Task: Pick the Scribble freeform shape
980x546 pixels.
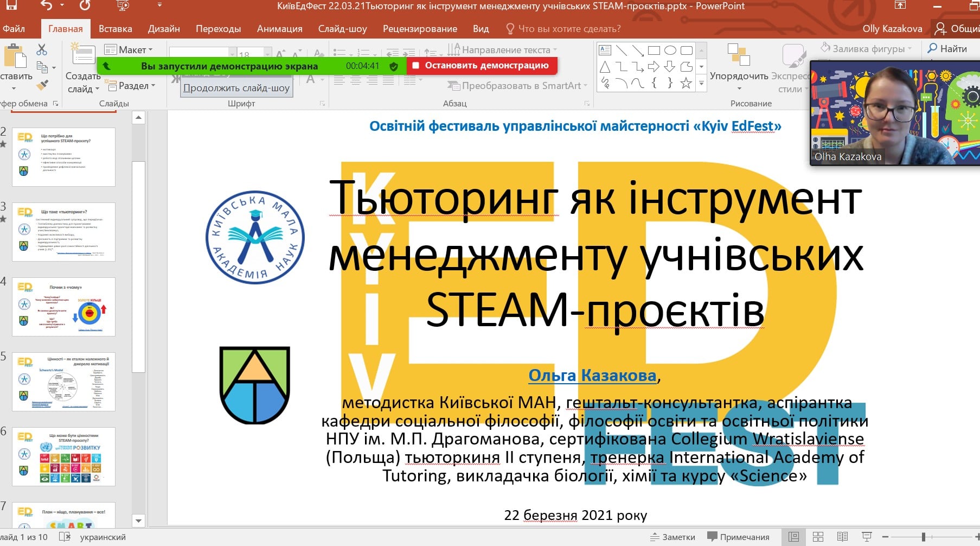Action: (x=605, y=83)
